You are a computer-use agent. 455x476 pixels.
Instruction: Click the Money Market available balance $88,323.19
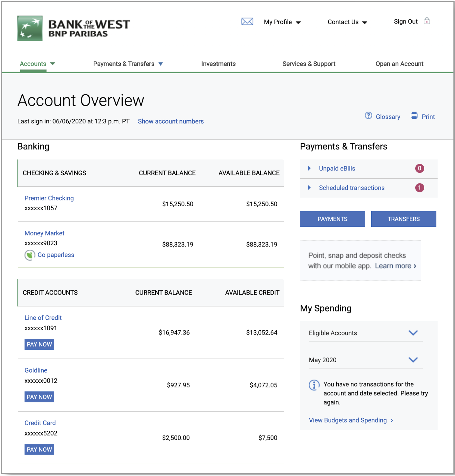coord(262,244)
